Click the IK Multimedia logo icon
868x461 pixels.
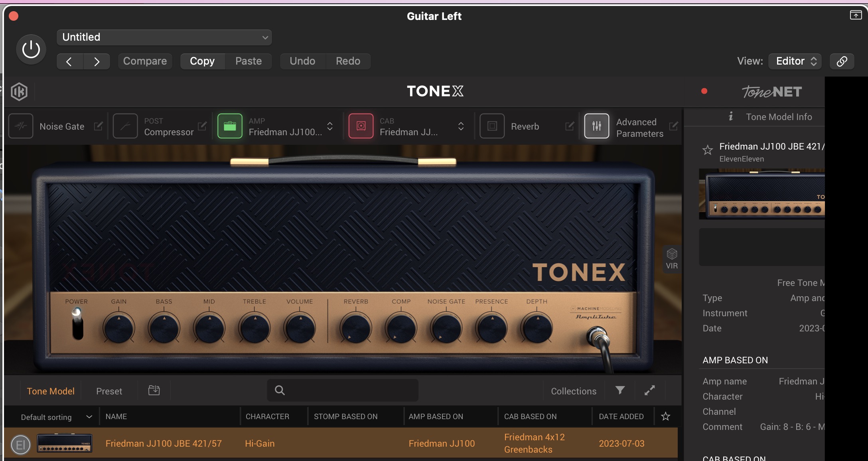point(19,92)
